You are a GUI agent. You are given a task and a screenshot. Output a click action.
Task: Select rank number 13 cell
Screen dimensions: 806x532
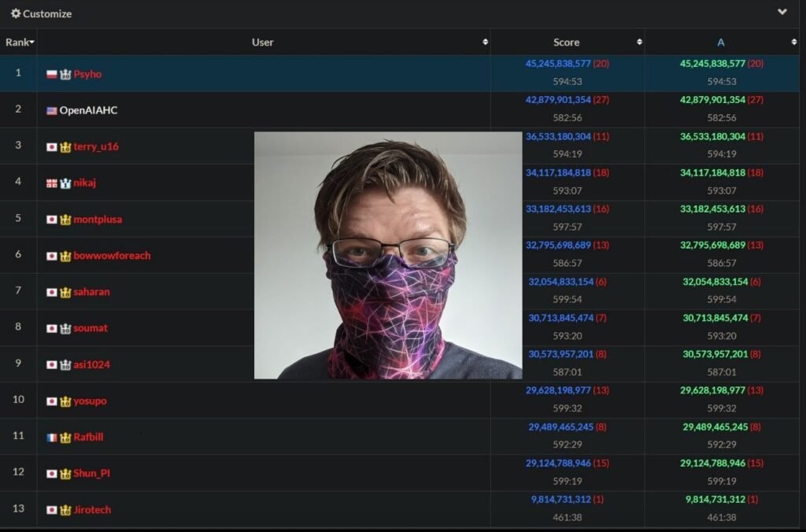(19, 509)
